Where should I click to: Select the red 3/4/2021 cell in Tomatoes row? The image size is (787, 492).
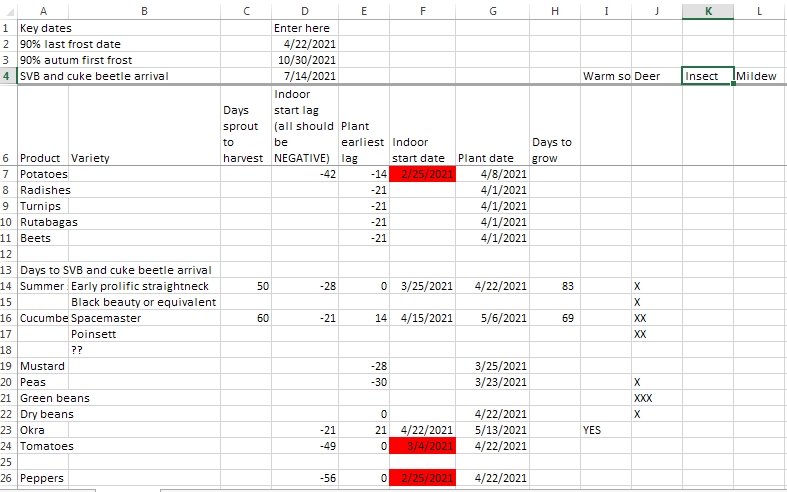tap(423, 446)
